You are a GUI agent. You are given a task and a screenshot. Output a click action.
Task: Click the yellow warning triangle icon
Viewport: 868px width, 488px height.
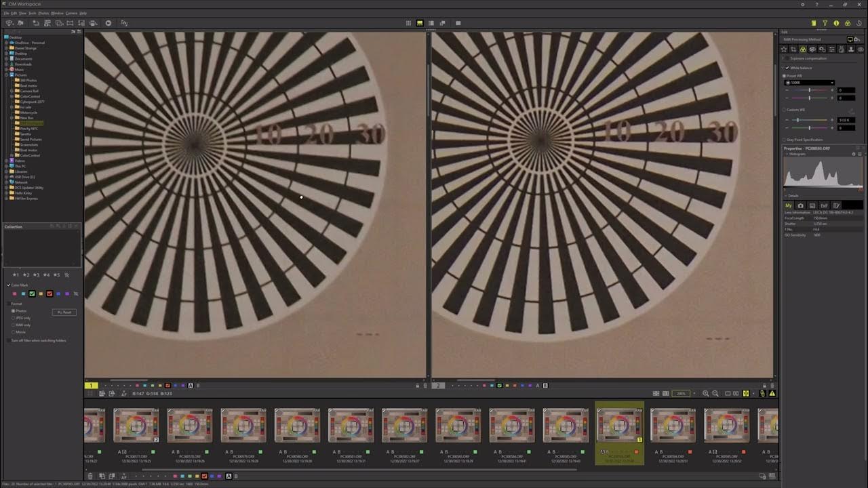coord(772,393)
